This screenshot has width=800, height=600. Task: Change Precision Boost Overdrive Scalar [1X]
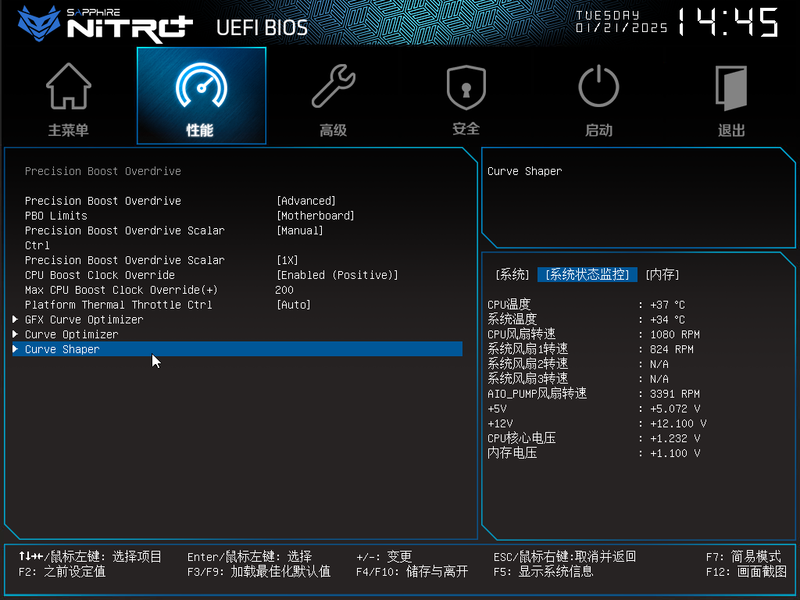pyautogui.click(x=287, y=260)
